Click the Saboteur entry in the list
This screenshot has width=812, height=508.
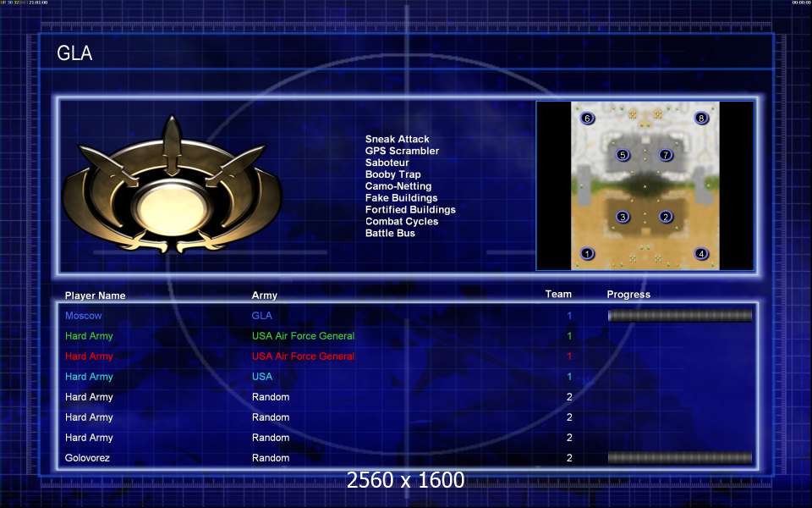coord(387,163)
